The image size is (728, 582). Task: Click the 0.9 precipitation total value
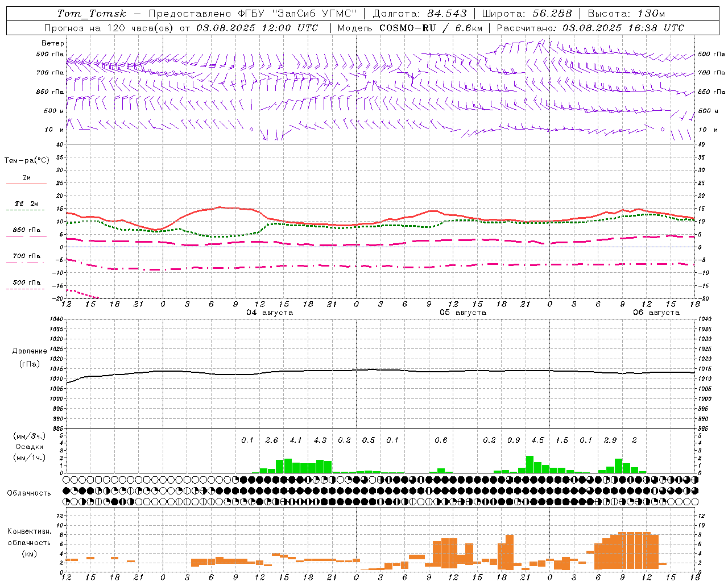(514, 440)
